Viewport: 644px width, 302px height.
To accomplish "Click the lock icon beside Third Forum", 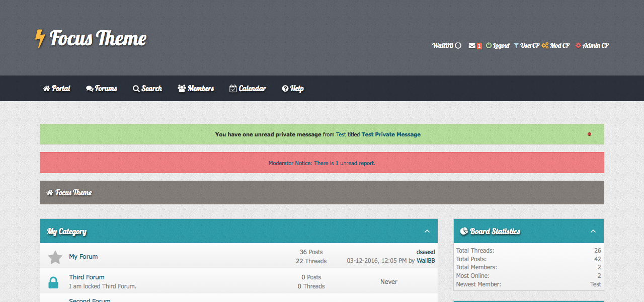I will (53, 282).
